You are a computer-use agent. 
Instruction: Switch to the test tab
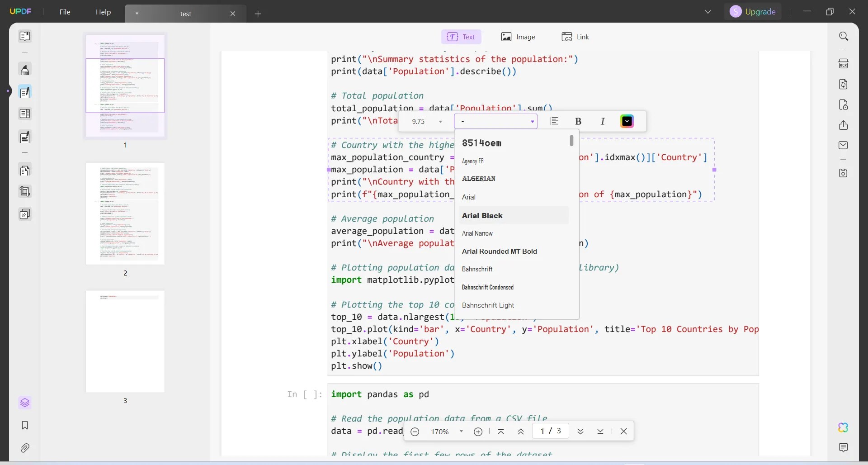185,14
